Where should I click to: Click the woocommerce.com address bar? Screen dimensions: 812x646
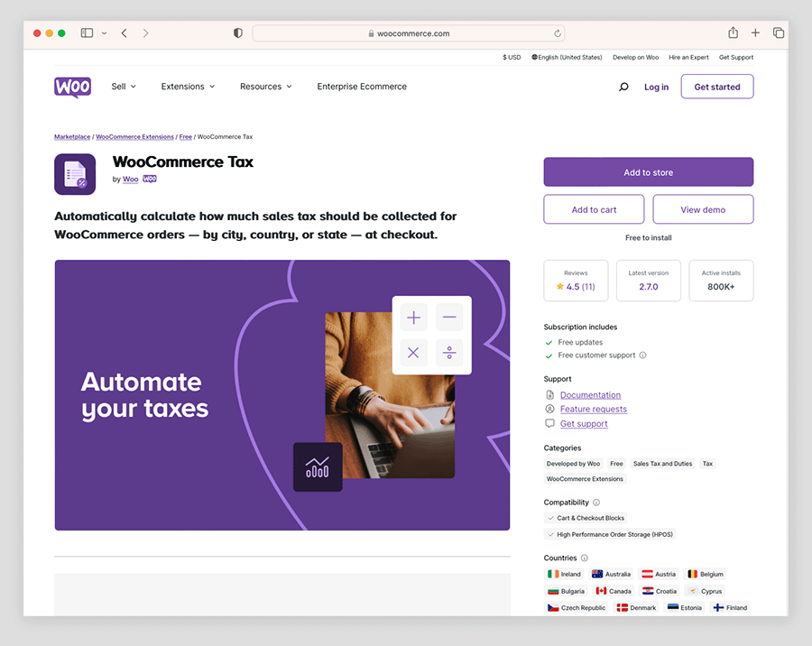click(409, 33)
